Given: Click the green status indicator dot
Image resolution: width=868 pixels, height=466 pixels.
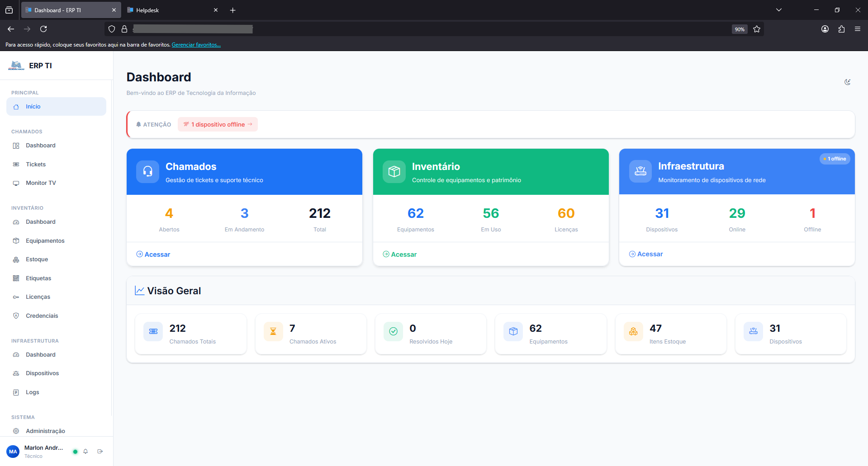Looking at the screenshot, I should click(75, 452).
